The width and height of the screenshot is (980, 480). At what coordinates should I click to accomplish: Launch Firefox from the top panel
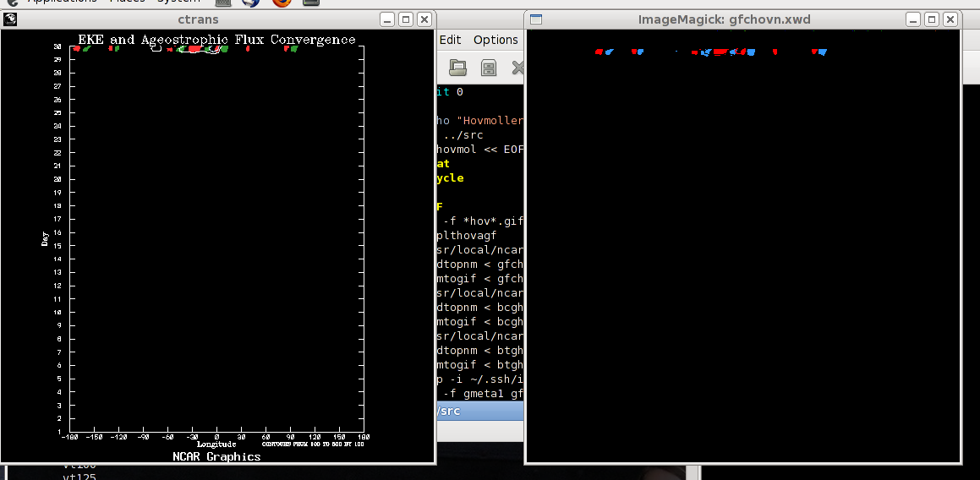click(282, 3)
